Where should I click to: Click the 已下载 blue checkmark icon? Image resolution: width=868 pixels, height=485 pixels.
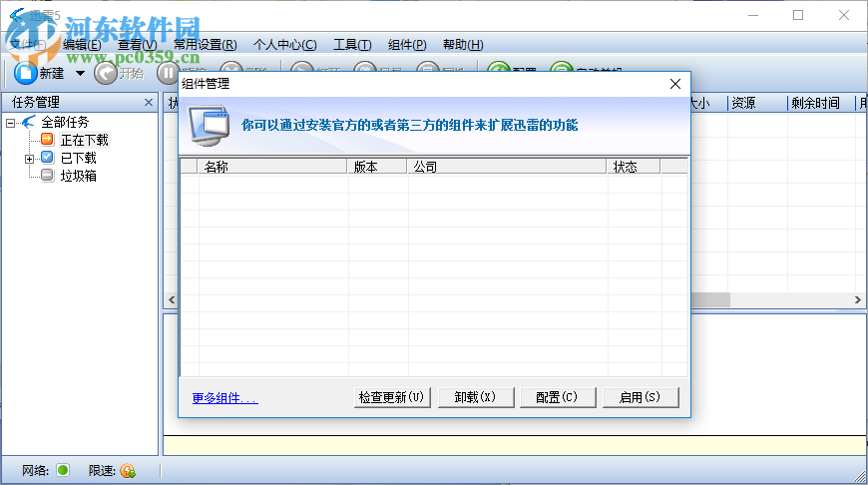coord(48,158)
